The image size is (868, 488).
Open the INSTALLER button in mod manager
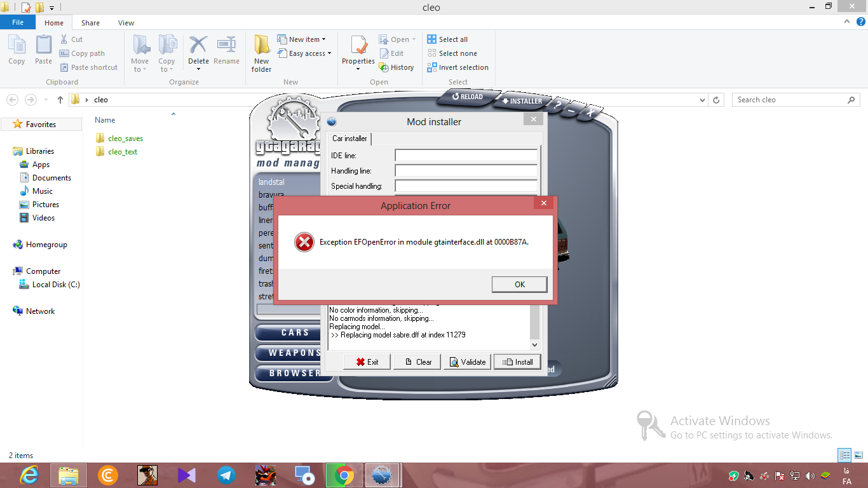(x=522, y=101)
